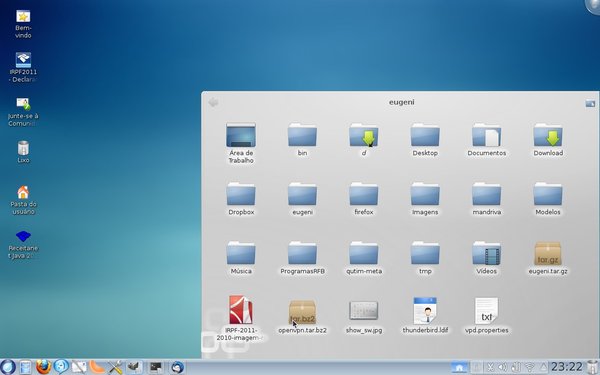The width and height of the screenshot is (600, 375).
Task: Launch Firefox from the taskbar
Action: pos(43,367)
